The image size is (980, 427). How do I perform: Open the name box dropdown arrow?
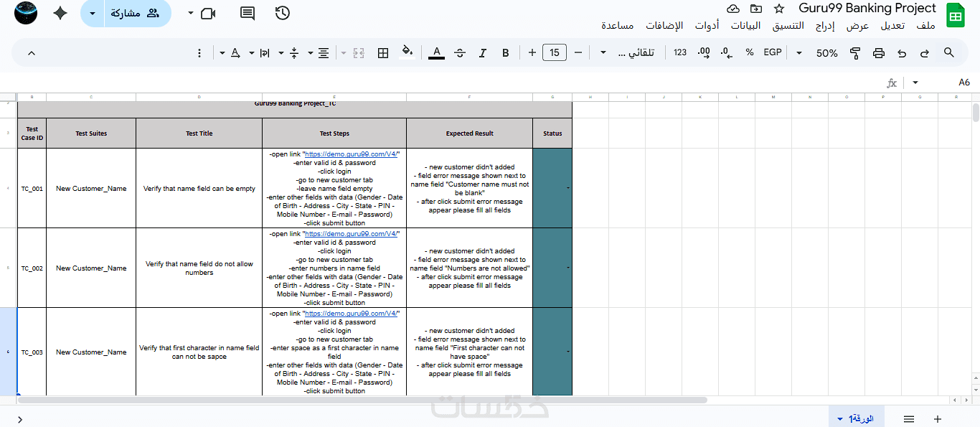915,83
